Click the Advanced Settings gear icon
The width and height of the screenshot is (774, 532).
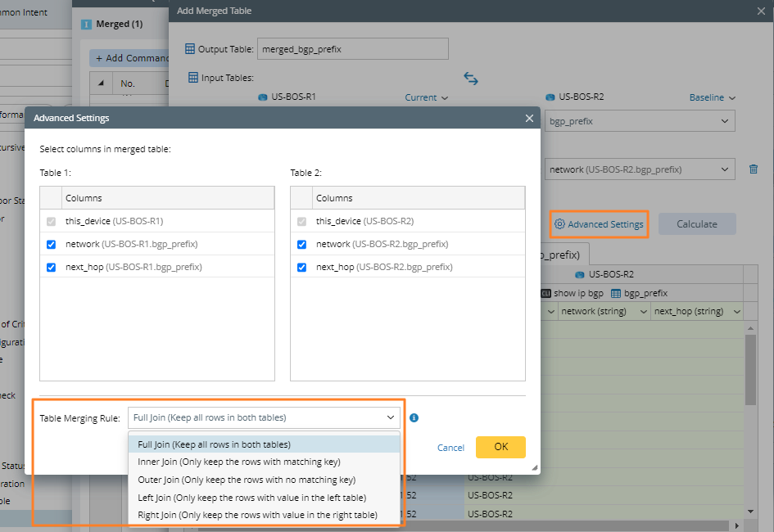(559, 224)
